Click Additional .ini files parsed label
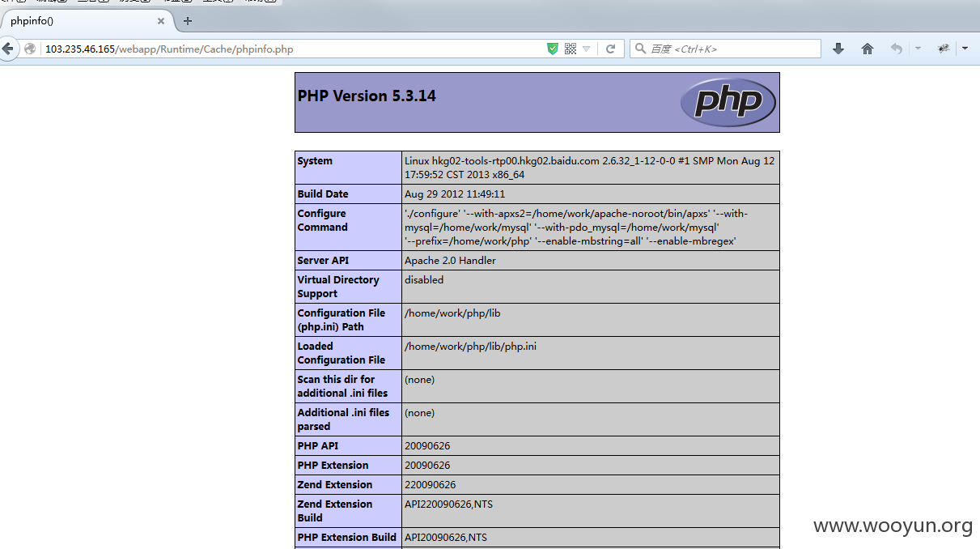 (343, 419)
